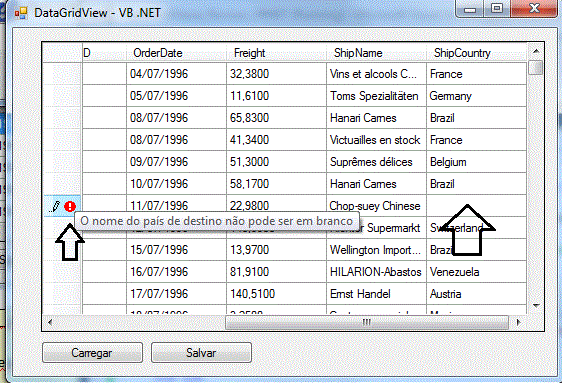The width and height of the screenshot is (562, 383).
Task: Minimize the DataGridView window
Action: [x=470, y=8]
